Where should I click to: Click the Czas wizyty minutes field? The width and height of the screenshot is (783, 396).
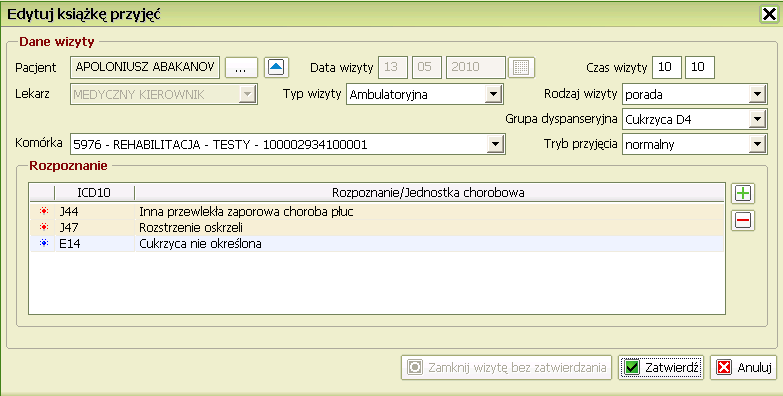coord(700,67)
